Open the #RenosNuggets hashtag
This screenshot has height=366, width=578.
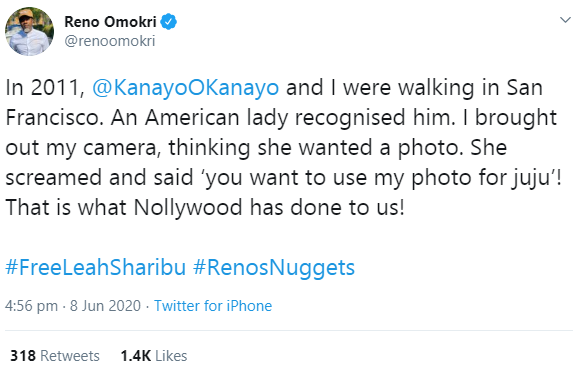tap(274, 268)
